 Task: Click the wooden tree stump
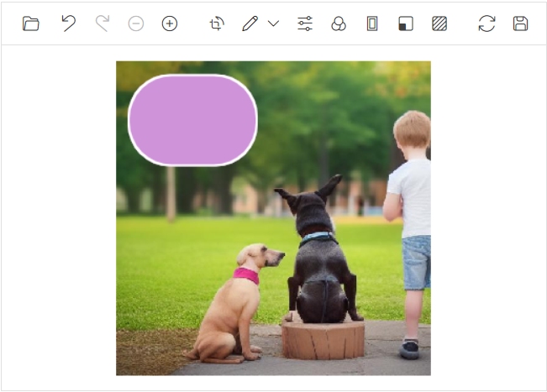323,340
